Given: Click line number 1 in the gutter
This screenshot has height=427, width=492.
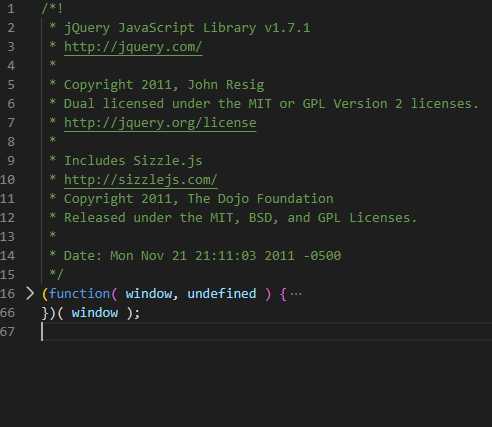Looking at the screenshot, I should click(11, 9).
